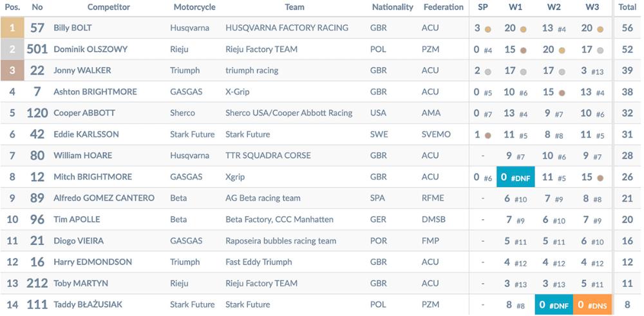This screenshot has height=316, width=644.
Task: Click the bronze position 3 badge
Action: (x=12, y=70)
